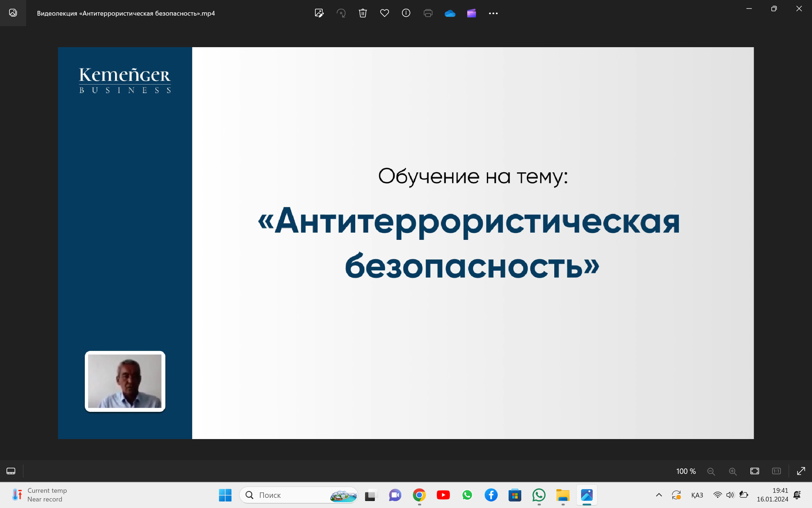Select the Photos app taskbar icon
812x508 pixels.
(587, 495)
